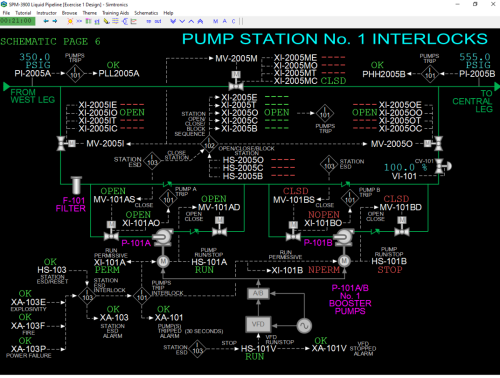Click the striped list toolbar icon
Viewport: 500px width, 378px height.
pos(115,21)
